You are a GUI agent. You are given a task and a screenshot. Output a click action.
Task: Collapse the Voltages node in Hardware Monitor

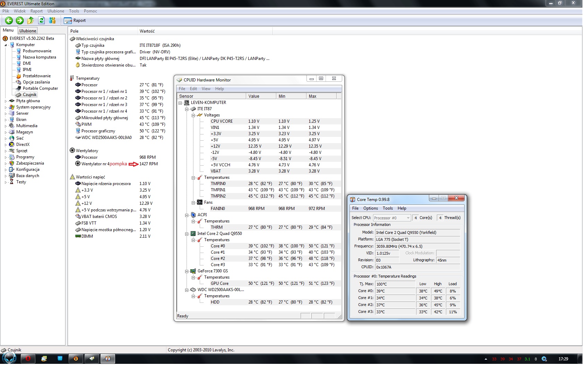tap(193, 115)
